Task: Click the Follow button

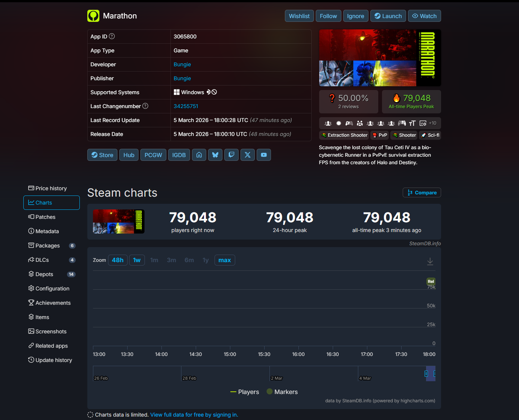Action: (x=328, y=16)
